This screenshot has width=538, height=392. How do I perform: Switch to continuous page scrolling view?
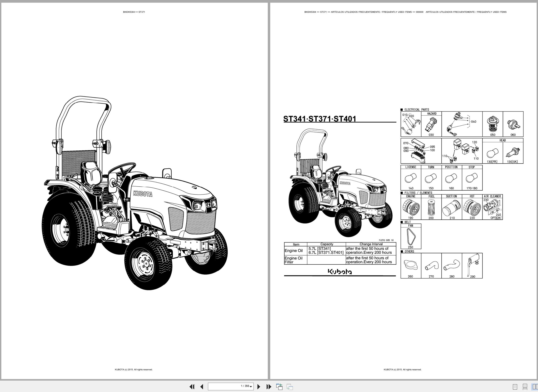525,387
